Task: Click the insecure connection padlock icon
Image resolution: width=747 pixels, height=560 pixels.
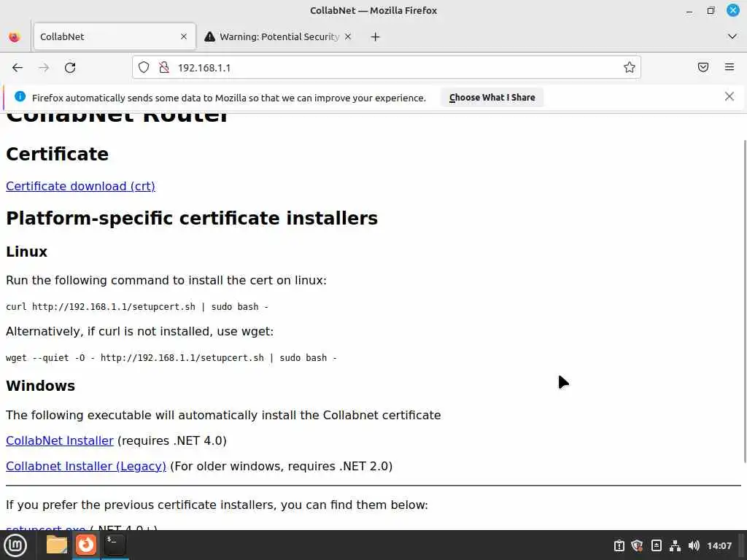Action: click(x=164, y=68)
